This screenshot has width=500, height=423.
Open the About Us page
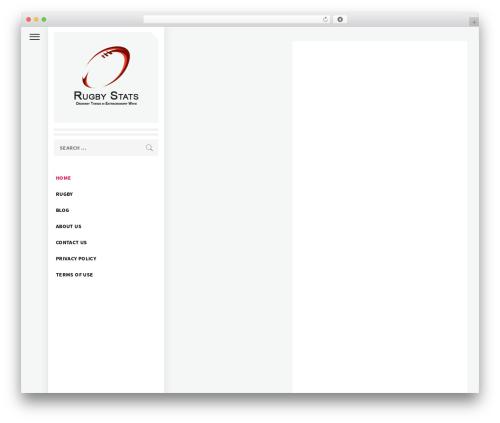68,226
